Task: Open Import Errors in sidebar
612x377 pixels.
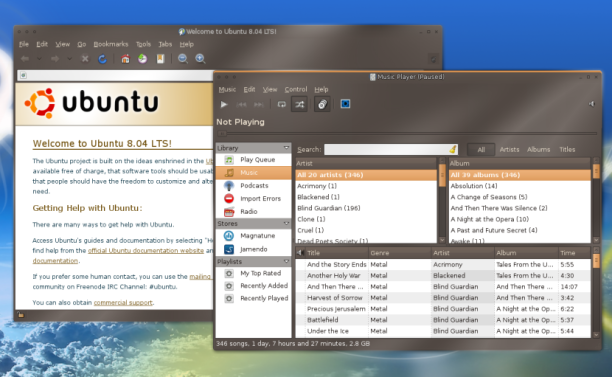Action: 253,199
